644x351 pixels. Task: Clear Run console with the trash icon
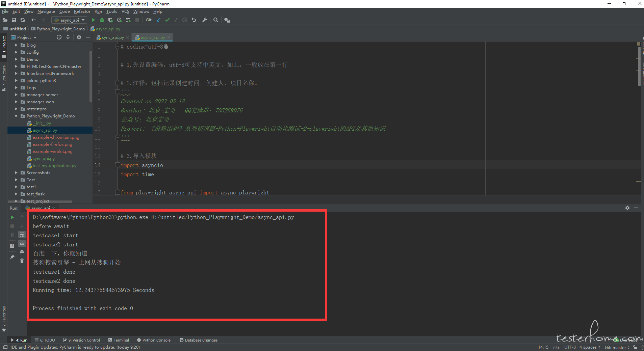pyautogui.click(x=22, y=261)
